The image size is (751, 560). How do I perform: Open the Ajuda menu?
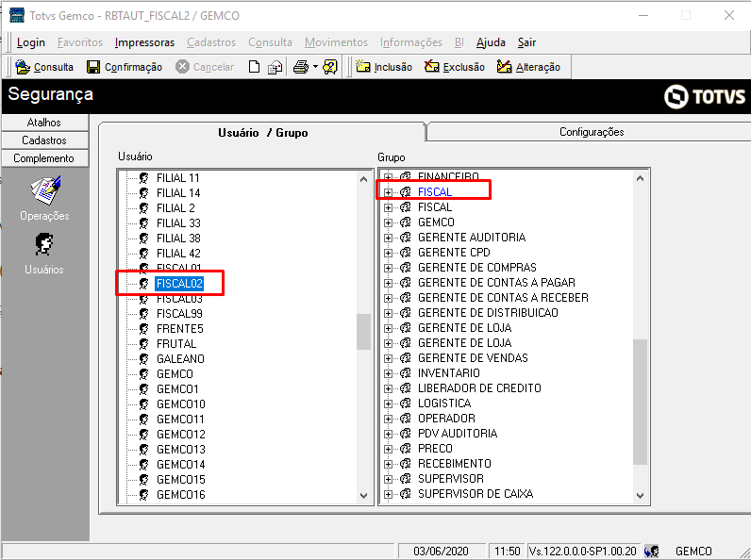[491, 42]
